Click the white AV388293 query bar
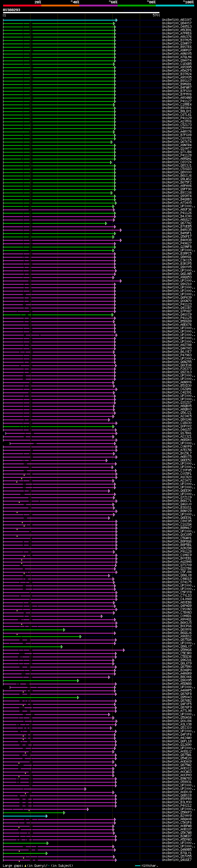Screen dimensions: 197x868 [x=81, y=13]
